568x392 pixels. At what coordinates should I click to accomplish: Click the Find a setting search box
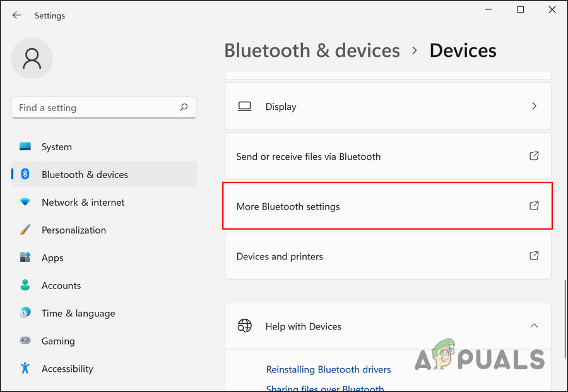pos(95,107)
